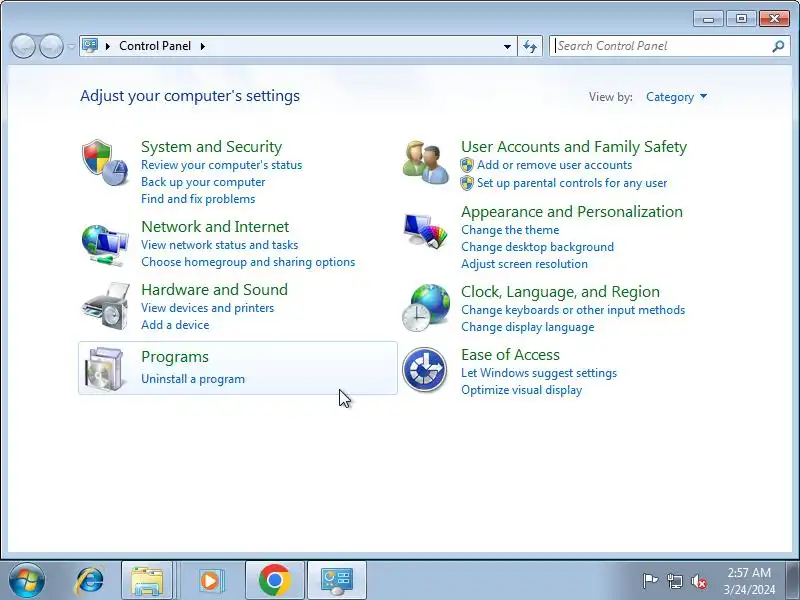Image resolution: width=800 pixels, height=600 pixels.
Task: Open the Ease of Access icon
Action: pyautogui.click(x=424, y=369)
